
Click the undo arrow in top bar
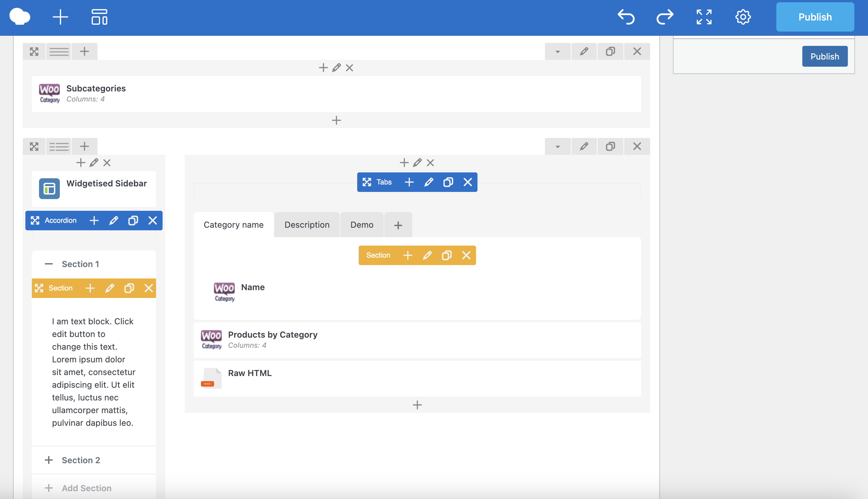(626, 17)
